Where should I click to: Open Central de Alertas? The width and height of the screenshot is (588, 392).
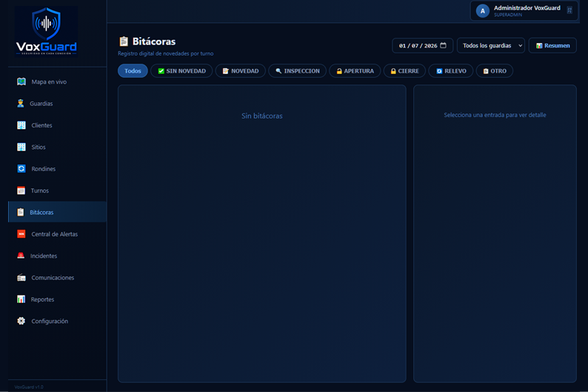pos(57,233)
